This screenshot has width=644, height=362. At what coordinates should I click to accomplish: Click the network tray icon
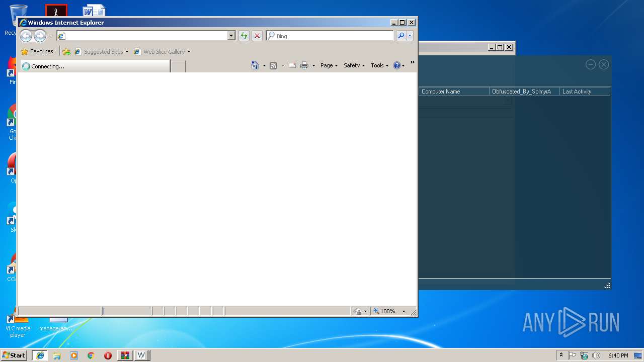pyautogui.click(x=584, y=355)
